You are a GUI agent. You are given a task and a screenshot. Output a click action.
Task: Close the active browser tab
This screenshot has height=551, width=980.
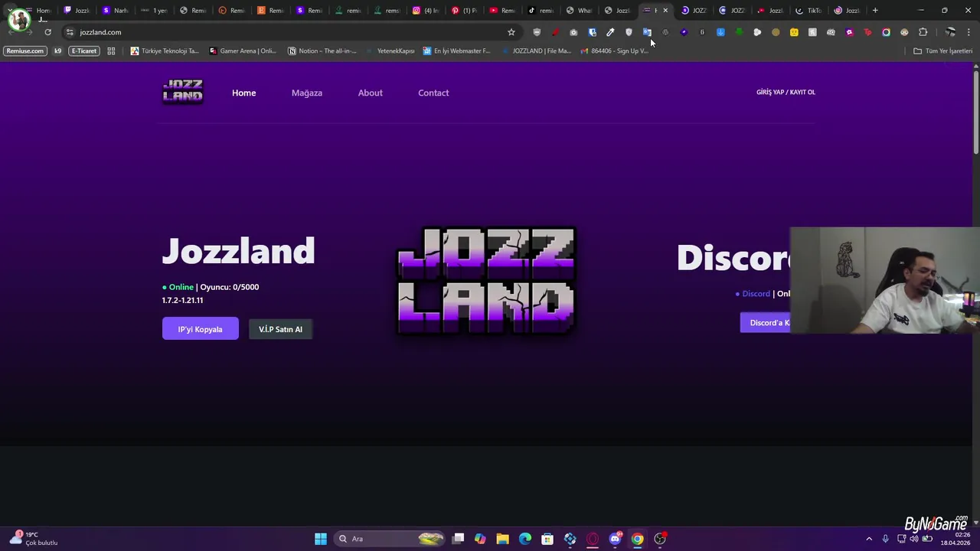click(665, 11)
